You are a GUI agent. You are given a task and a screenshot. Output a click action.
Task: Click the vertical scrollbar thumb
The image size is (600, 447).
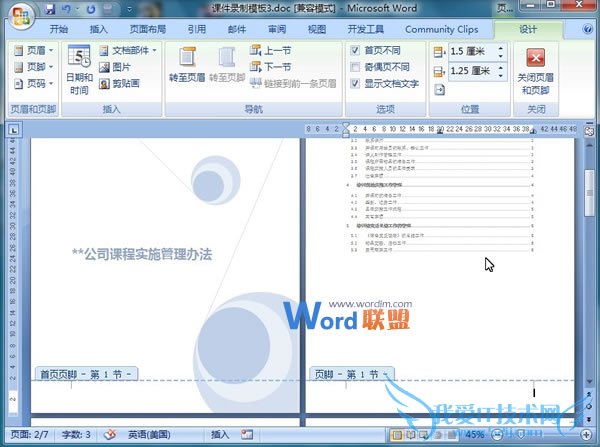[589, 194]
